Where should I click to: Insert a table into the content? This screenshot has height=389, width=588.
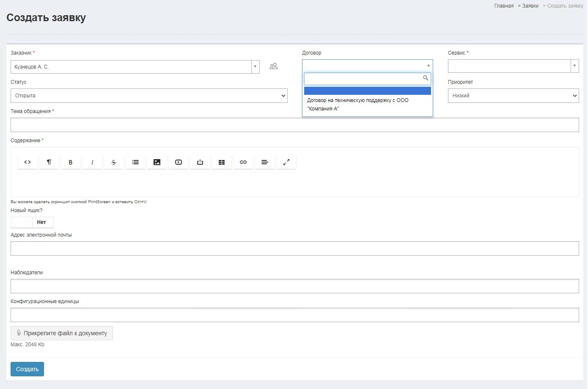pos(222,162)
